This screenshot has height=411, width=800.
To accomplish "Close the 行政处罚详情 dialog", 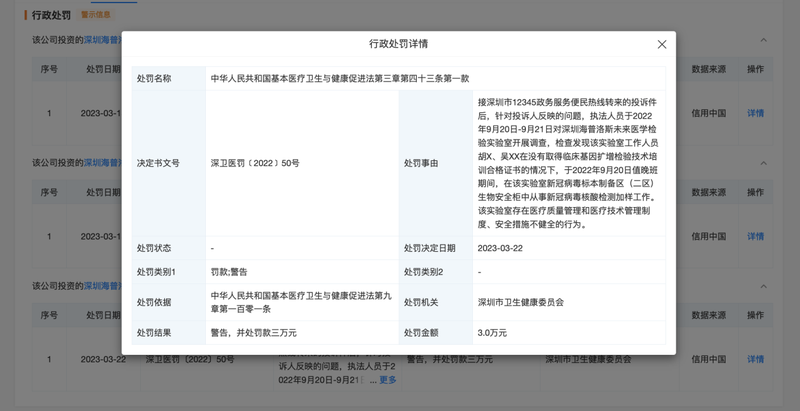I will pos(661,45).
